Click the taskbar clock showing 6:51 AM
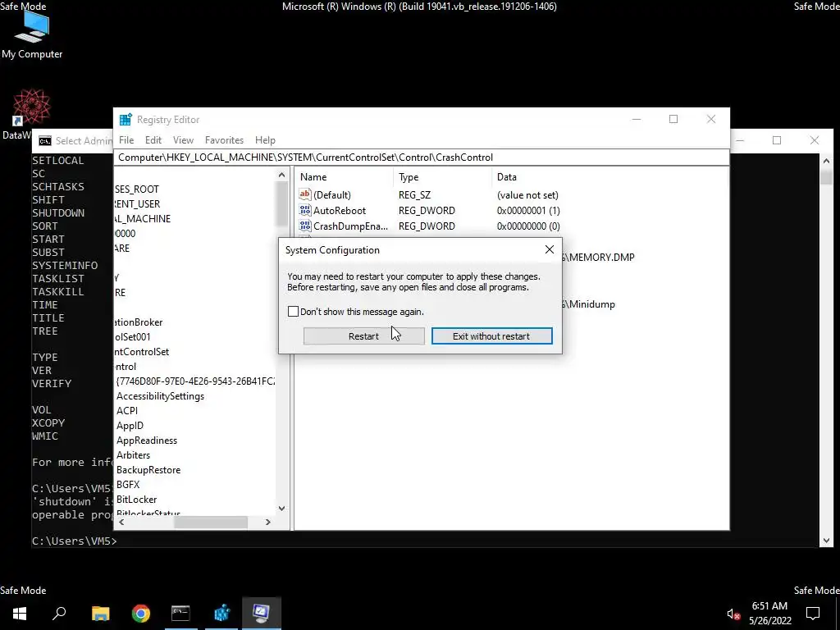This screenshot has width=840, height=630. 769,613
